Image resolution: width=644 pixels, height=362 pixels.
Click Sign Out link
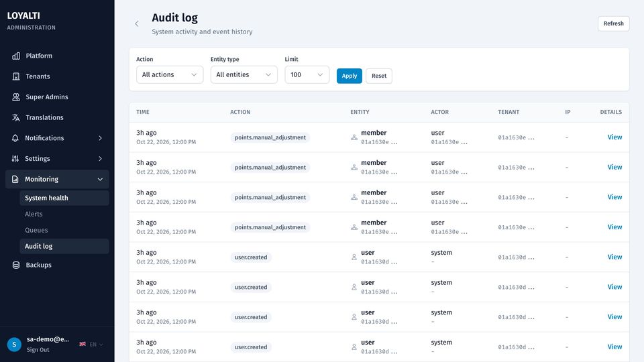38,350
